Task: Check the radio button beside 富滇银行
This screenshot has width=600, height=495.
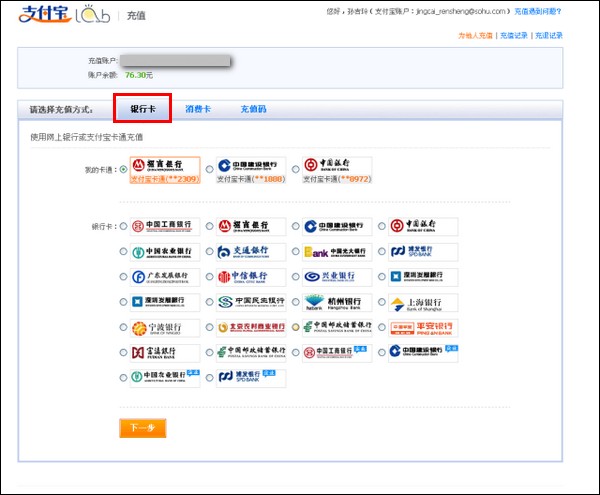Action: [x=123, y=353]
